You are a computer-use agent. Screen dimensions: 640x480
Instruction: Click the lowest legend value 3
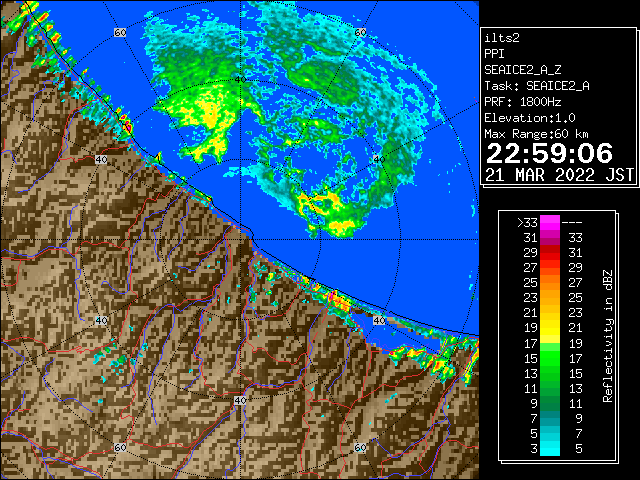click(534, 449)
